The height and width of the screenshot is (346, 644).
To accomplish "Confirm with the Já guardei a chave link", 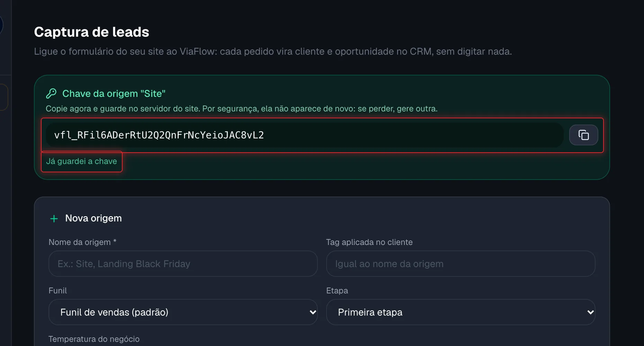I will click(x=82, y=161).
